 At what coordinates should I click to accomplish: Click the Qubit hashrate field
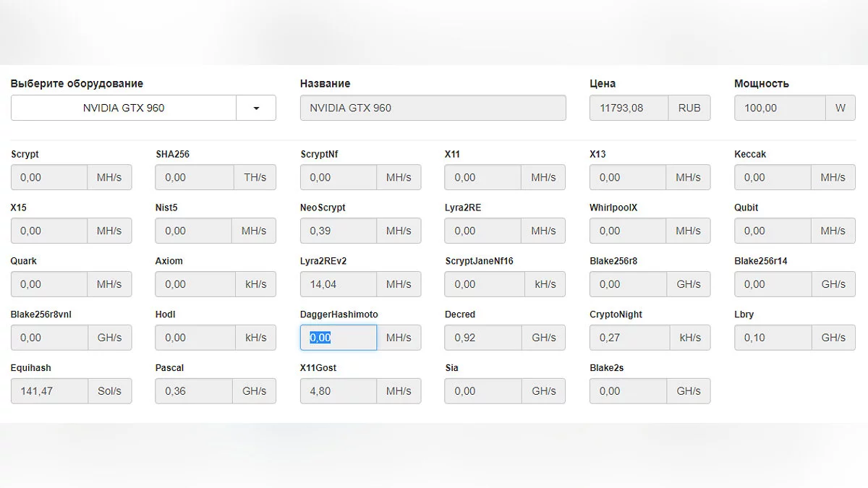pos(773,231)
